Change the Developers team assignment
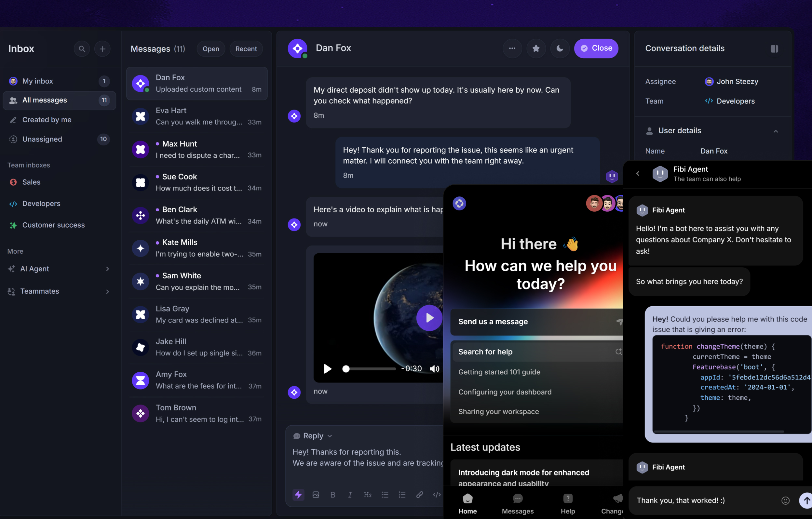Screen dimensions: 812x519 tap(730, 101)
